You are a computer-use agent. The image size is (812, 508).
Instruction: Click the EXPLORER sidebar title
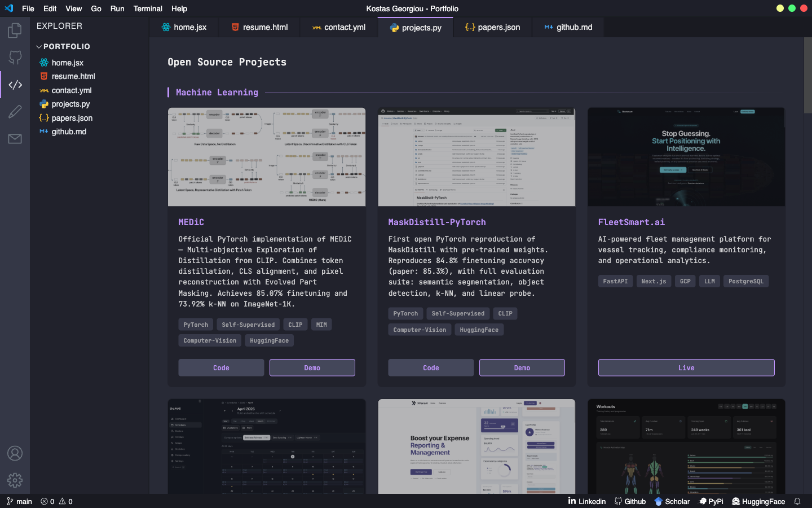coord(59,26)
